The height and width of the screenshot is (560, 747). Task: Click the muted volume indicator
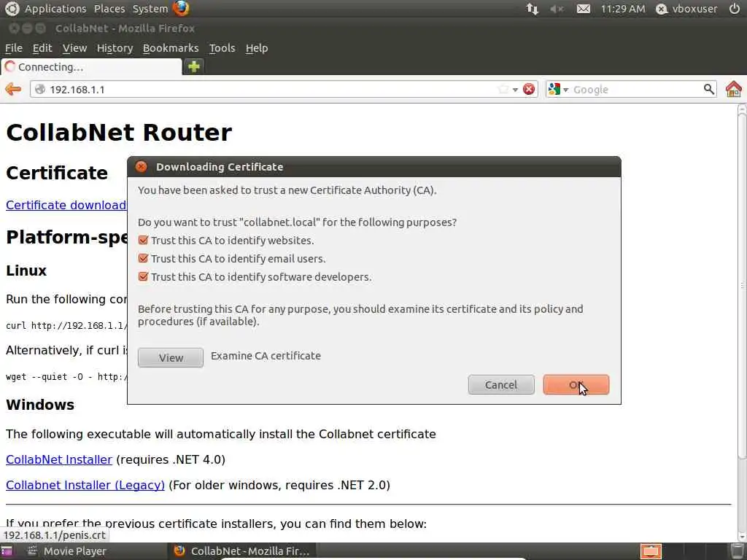pos(557,9)
